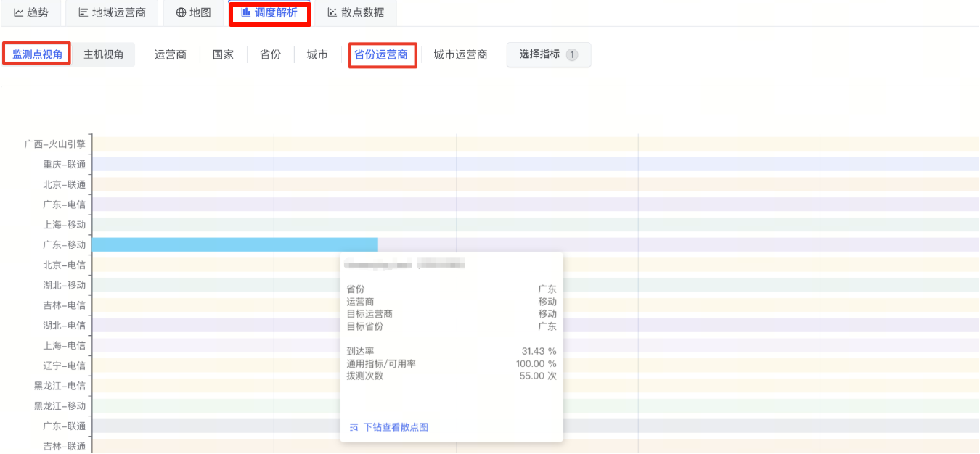Image resolution: width=980 pixels, height=454 pixels.
Task: Click the blue 广东-移动 bar
Action: (x=235, y=245)
